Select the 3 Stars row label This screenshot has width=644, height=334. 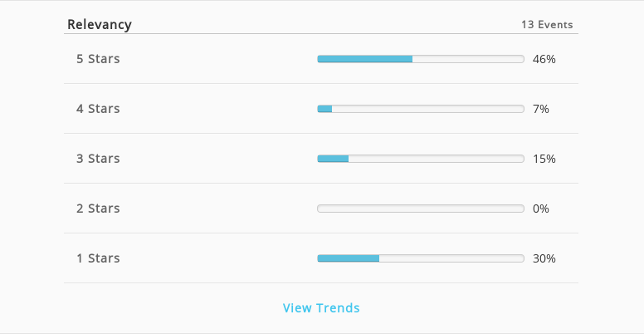coord(98,159)
